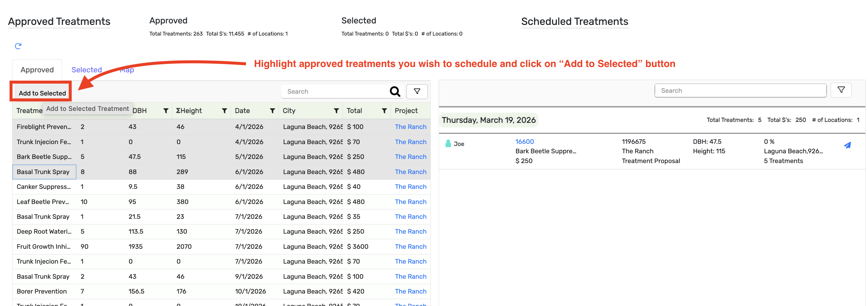
Task: Click the search magnifier in the Approved table
Action: pyautogui.click(x=395, y=91)
